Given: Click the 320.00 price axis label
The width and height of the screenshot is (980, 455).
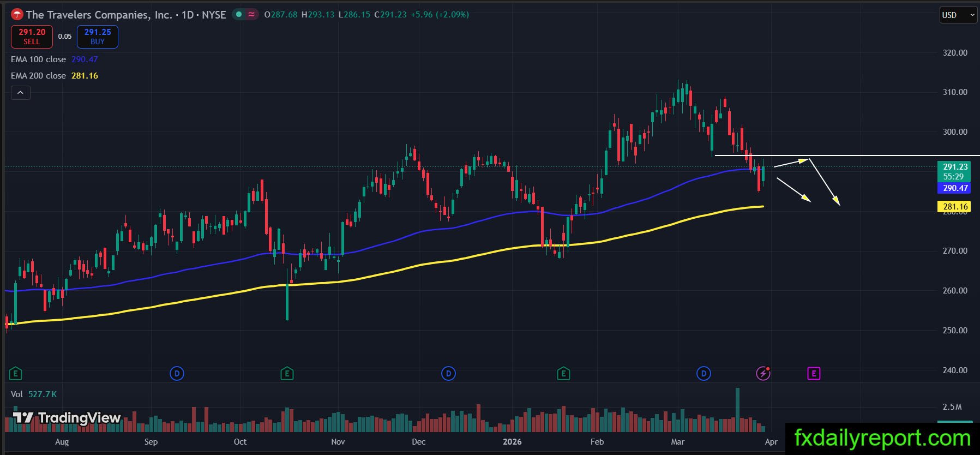Looking at the screenshot, I should click(955, 53).
